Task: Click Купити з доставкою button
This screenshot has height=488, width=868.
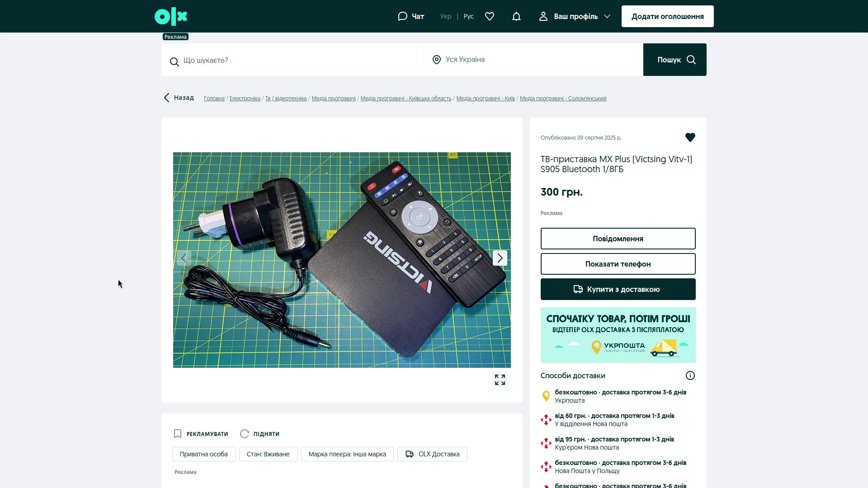Action: click(618, 289)
